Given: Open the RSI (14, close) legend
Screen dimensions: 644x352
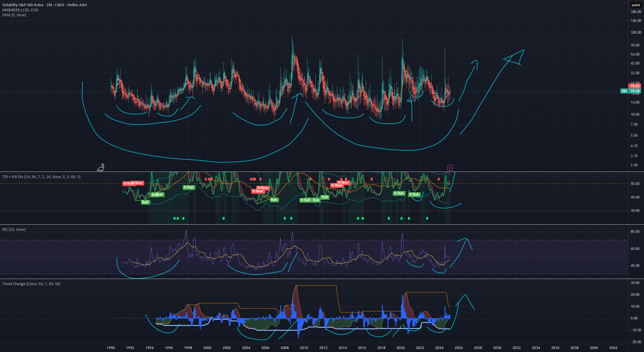Looking at the screenshot, I should [14, 230].
